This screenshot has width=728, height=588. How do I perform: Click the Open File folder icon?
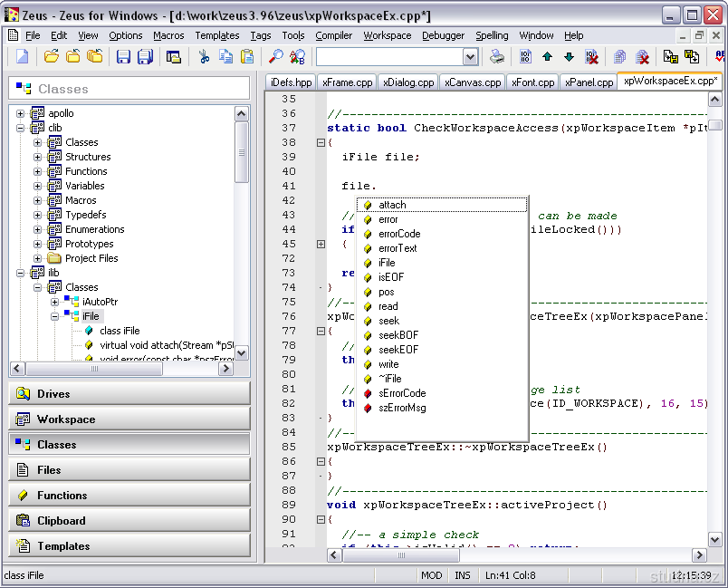52,57
